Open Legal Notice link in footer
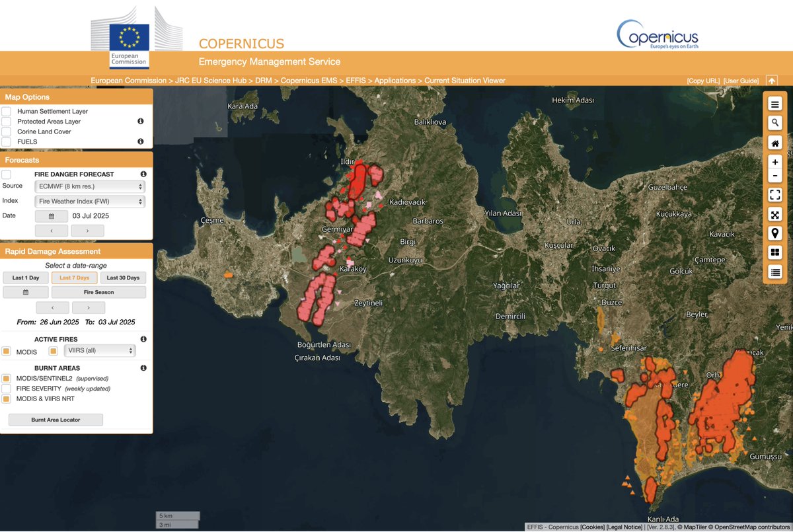The image size is (793, 532). pyautogui.click(x=624, y=527)
